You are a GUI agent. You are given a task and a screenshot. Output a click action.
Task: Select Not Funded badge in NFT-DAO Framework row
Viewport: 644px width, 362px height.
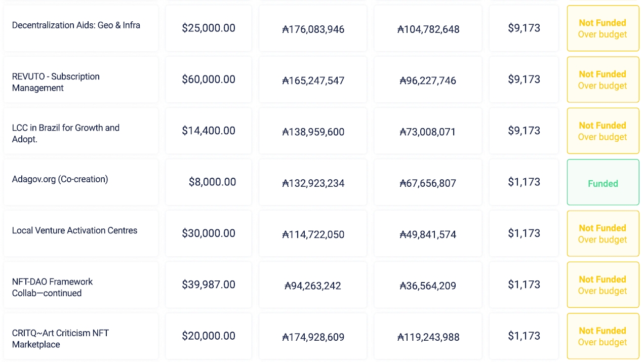602,285
